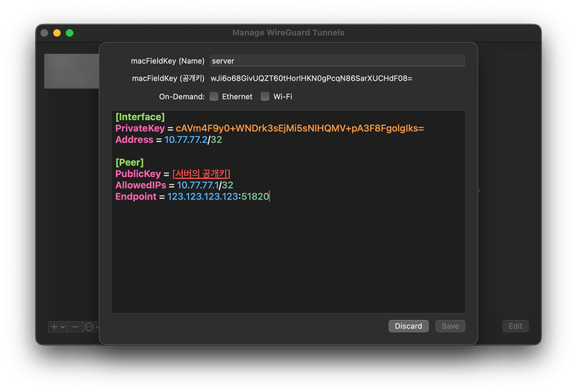
Task: Enable the Wi-Fi on-demand checkbox
Action: 265,96
